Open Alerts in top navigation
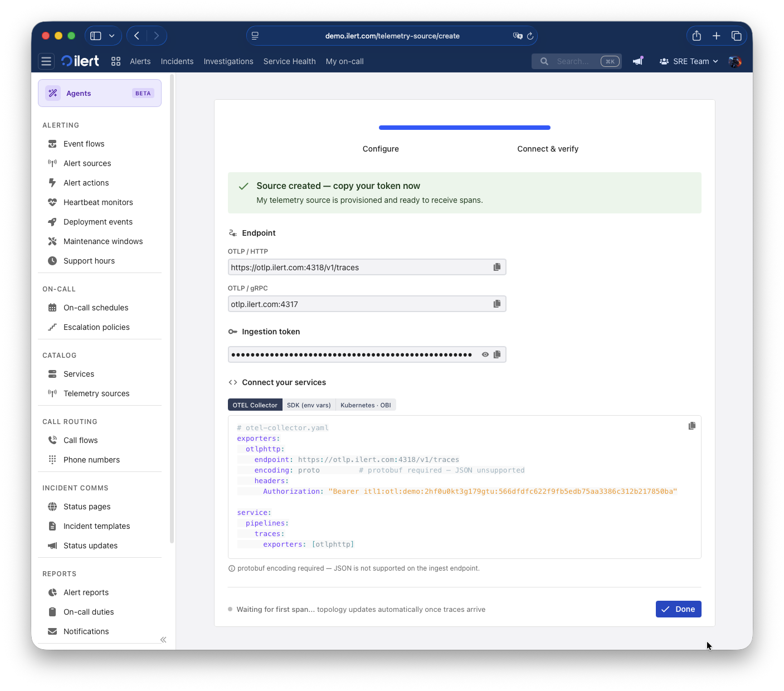 coord(140,61)
